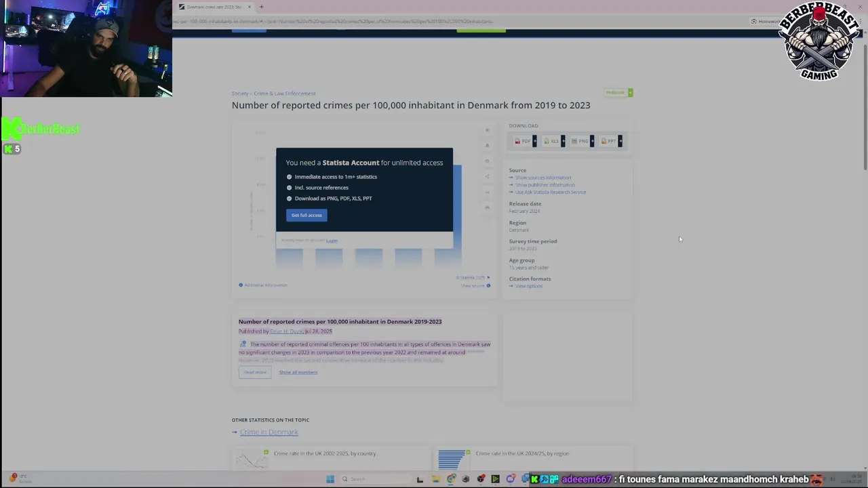Click the share icon beside chart
868x488 pixels.
487,177
